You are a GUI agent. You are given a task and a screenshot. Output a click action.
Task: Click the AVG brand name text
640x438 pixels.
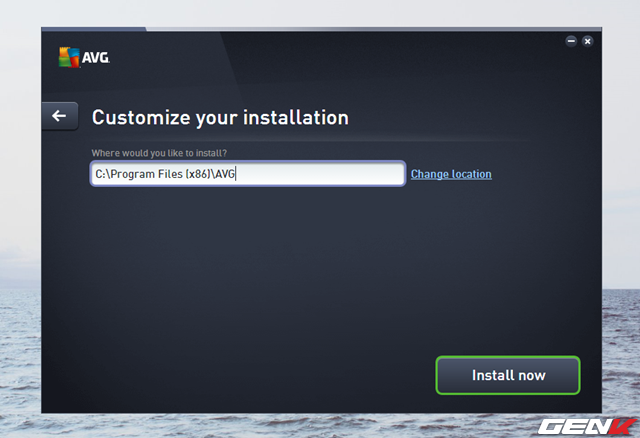pyautogui.click(x=96, y=58)
